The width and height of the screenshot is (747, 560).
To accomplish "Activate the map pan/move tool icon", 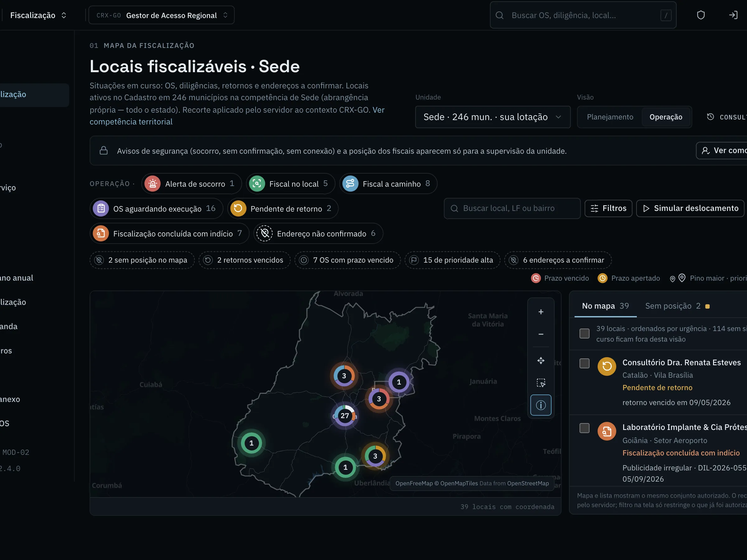I will 541,361.
